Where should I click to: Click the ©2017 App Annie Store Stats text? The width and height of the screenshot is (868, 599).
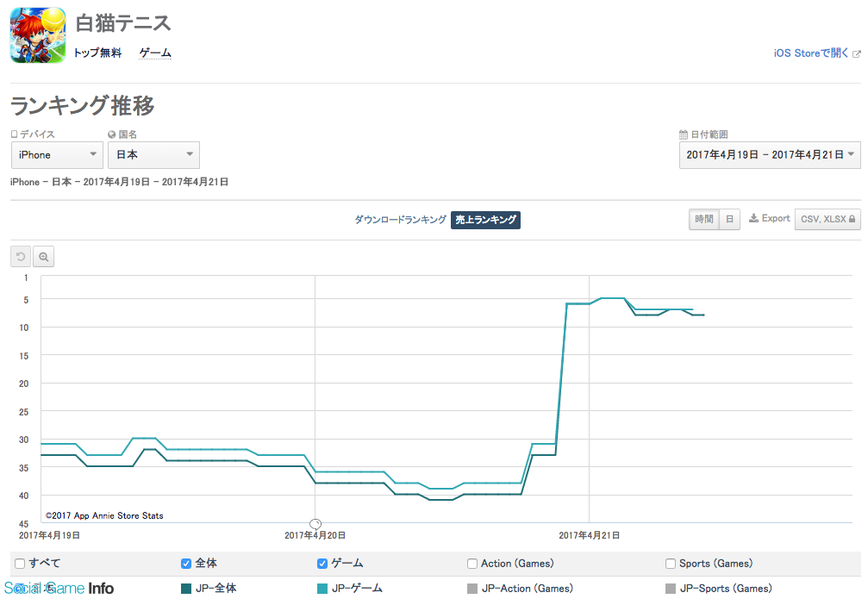[x=104, y=515]
